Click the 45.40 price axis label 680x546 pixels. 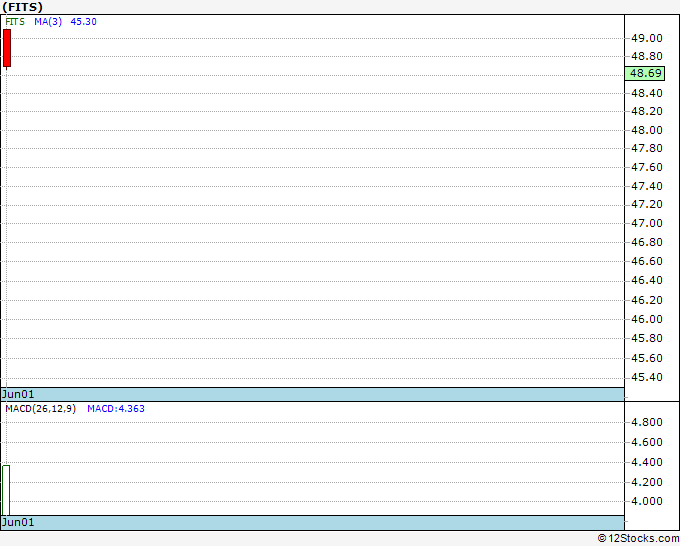tap(647, 377)
